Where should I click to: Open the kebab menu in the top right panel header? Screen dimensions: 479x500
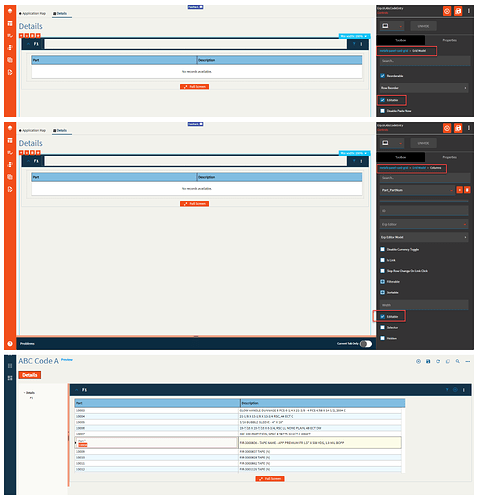(469, 11)
